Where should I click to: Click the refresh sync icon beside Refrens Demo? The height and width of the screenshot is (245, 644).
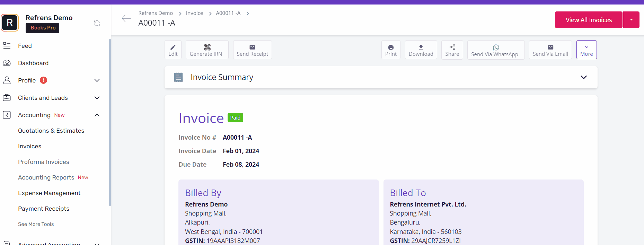point(97,23)
